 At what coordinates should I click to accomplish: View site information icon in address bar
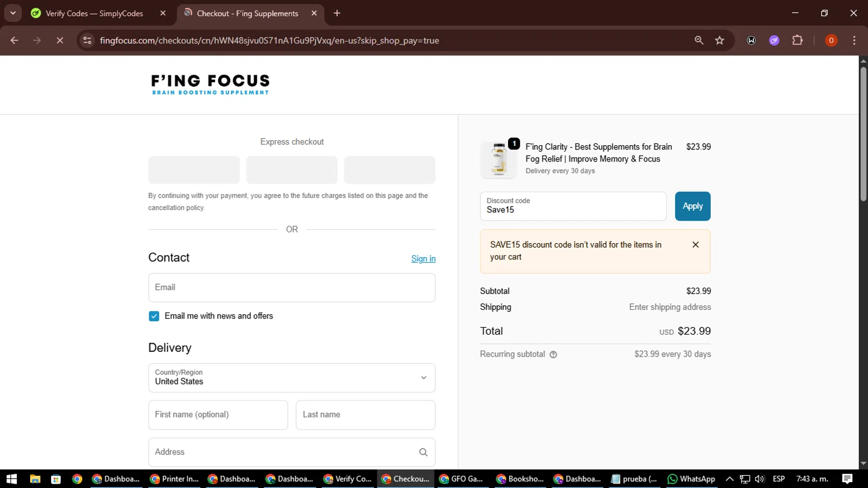[x=87, y=41]
